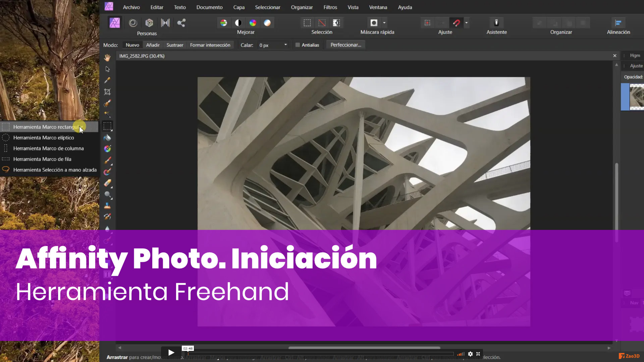
Task: Switch to the Hgm panel tab
Action: [x=635, y=55]
